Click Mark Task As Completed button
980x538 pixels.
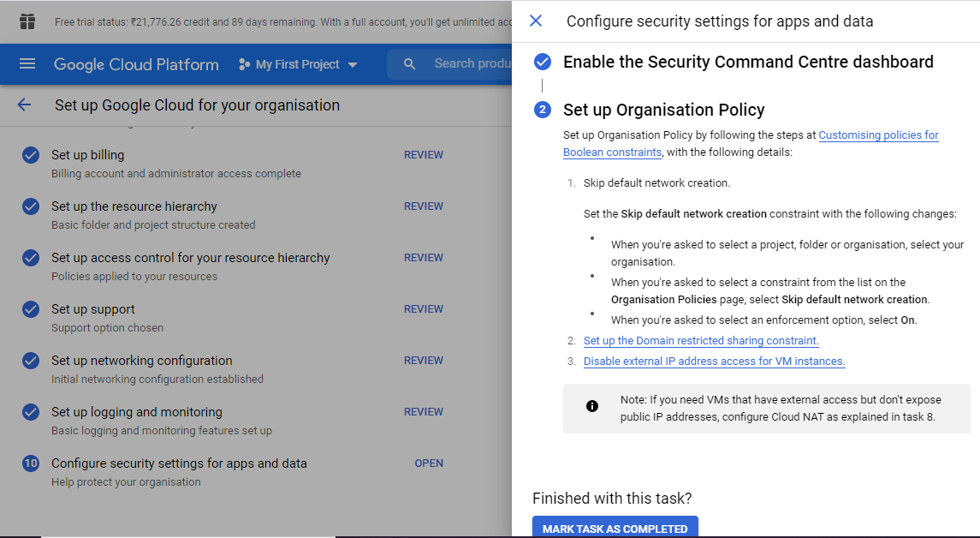(x=615, y=527)
